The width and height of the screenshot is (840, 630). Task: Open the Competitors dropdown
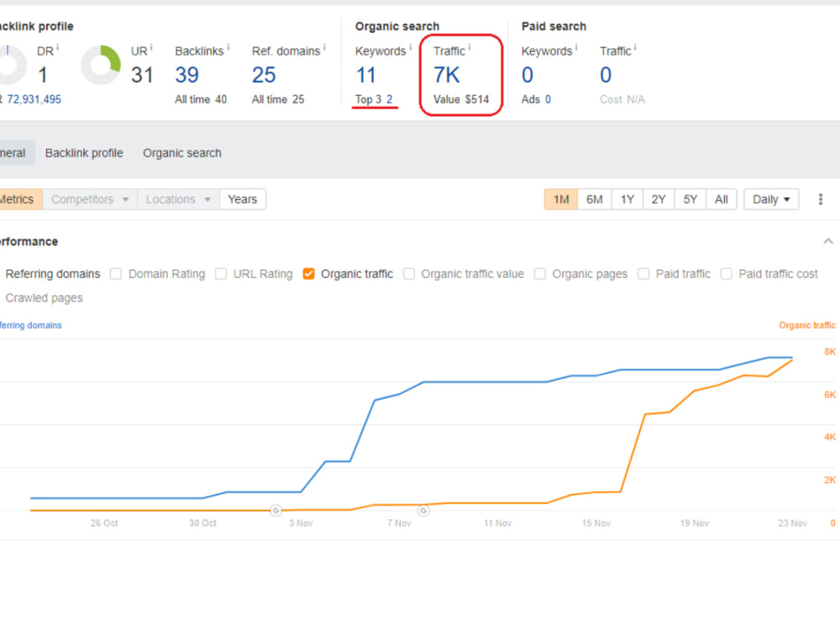[90, 199]
